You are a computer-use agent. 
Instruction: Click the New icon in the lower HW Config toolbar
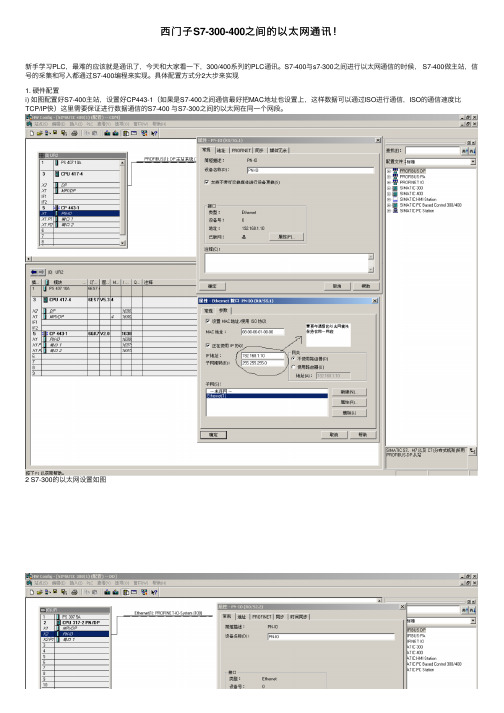tap(32, 592)
